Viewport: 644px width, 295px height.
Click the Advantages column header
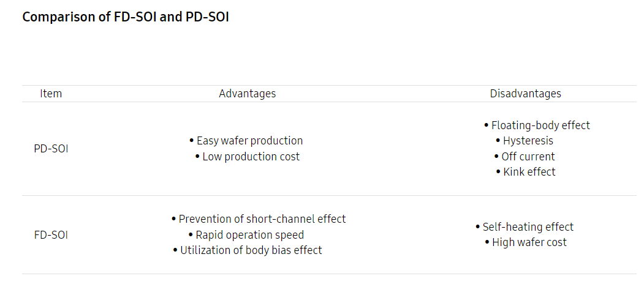247,94
